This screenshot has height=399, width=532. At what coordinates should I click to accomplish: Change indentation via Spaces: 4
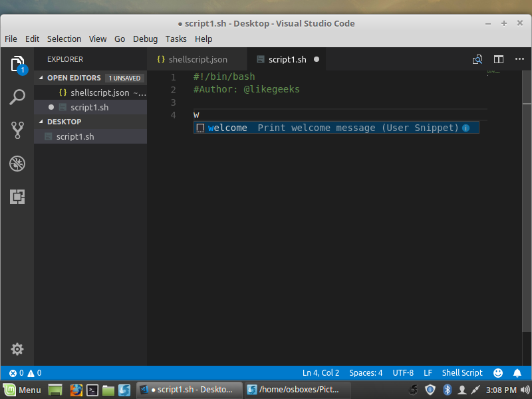[x=366, y=373]
